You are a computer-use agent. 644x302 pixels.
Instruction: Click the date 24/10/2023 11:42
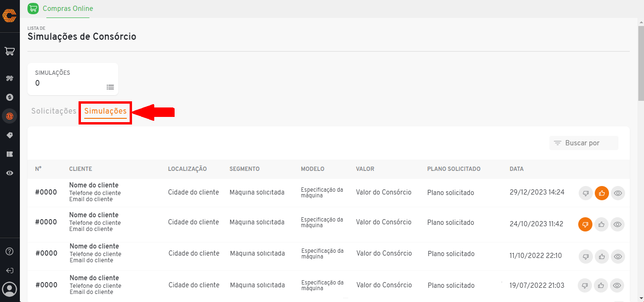click(537, 224)
